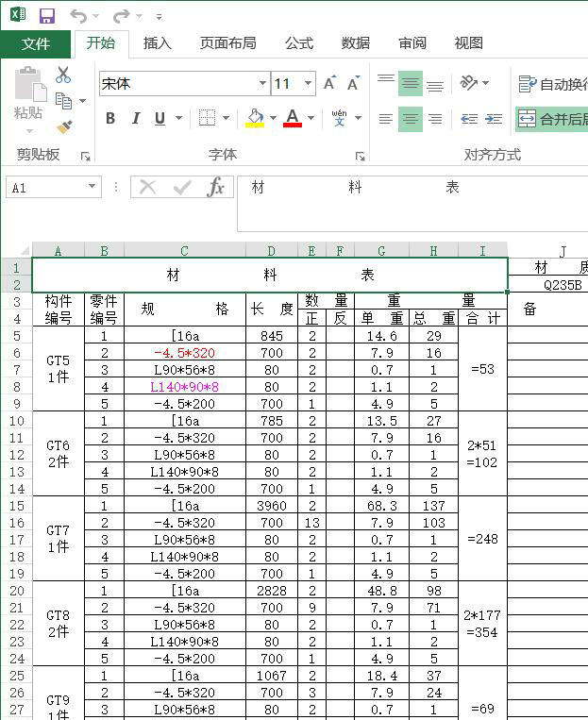
Task: Open the 宋体 font name dropdown
Action: (262, 84)
